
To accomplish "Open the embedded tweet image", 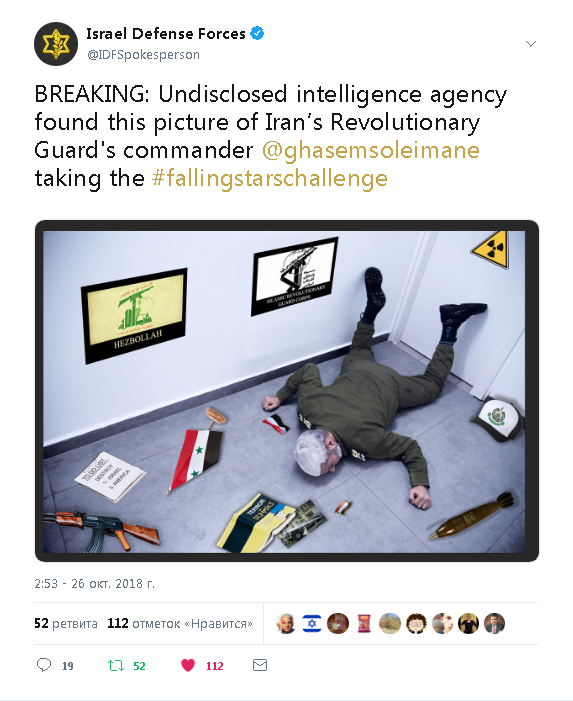I will tap(286, 391).
